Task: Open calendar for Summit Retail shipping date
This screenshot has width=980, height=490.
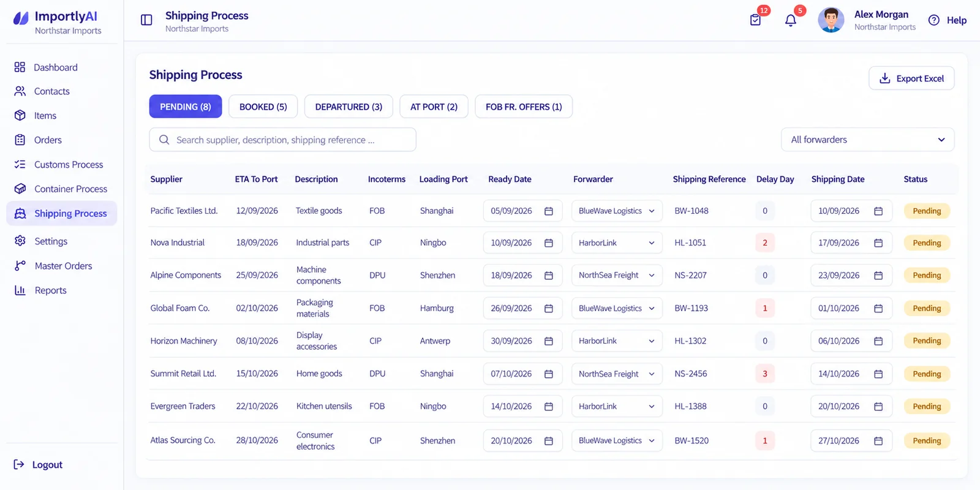Action: (878, 374)
